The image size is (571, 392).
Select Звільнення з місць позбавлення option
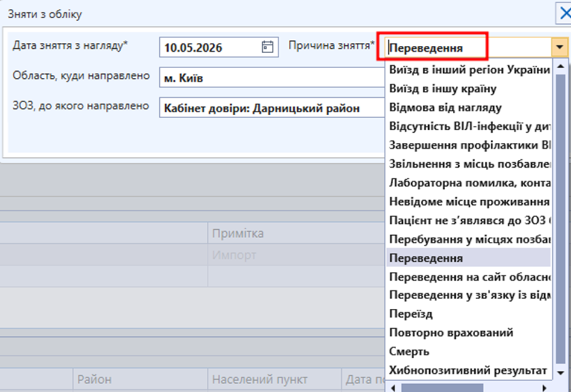469,164
